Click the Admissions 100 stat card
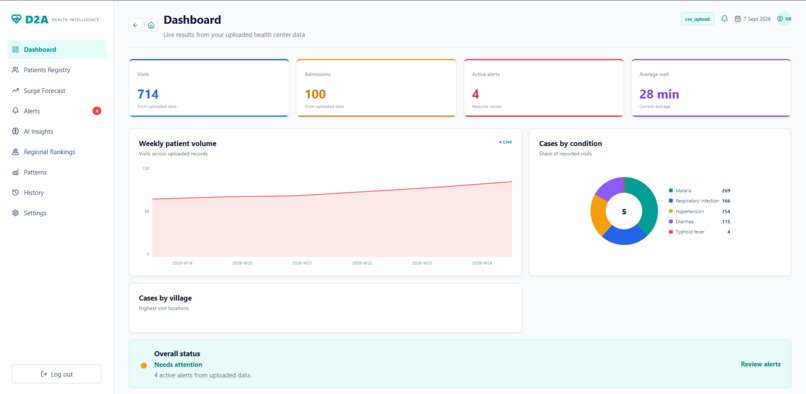This screenshot has width=806, height=394. pyautogui.click(x=376, y=88)
